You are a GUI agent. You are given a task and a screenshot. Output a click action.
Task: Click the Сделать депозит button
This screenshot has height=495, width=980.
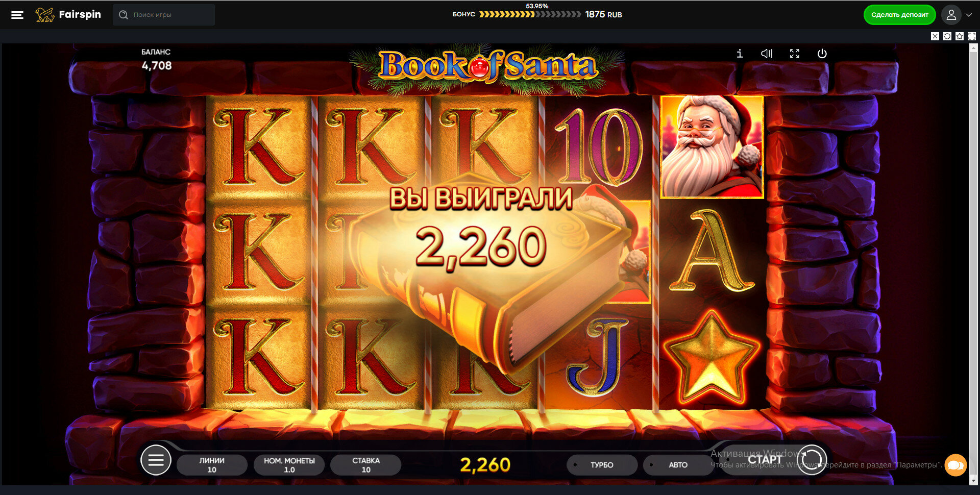[x=899, y=15]
